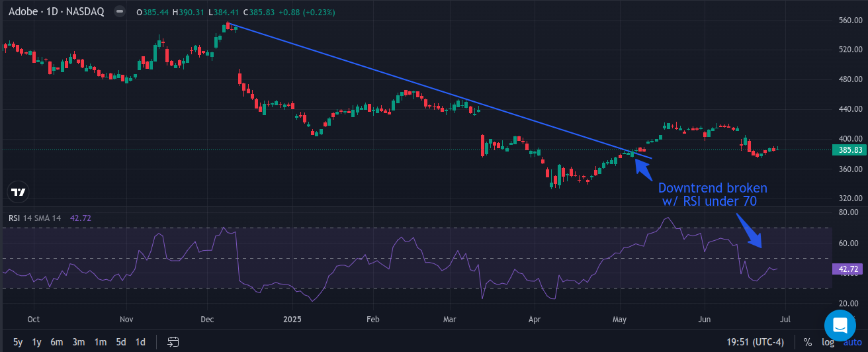Click the 60.00 RSI axis label
This screenshot has height=352, width=868.
(x=849, y=243)
